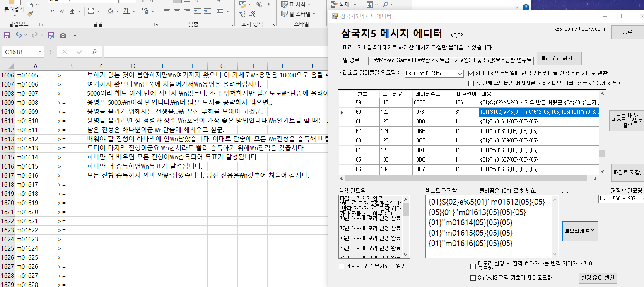This screenshot has width=644, height=287.
Task: Click the Find magnifier icon in ribbon
Action: click(x=385, y=5)
